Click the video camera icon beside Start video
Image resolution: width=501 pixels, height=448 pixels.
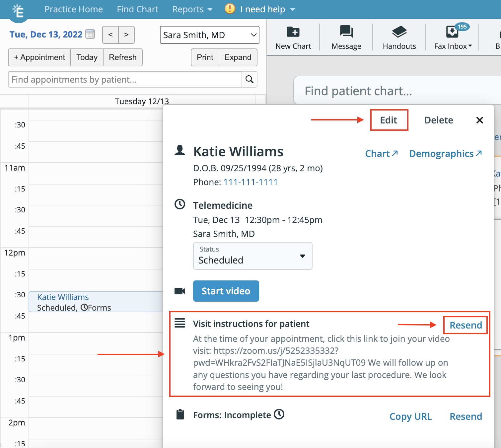(180, 291)
